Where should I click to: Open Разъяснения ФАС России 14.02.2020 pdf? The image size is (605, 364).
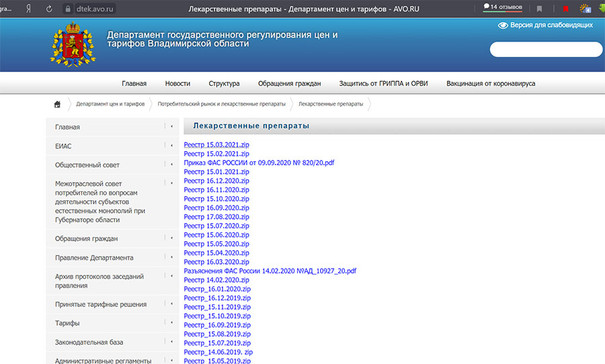click(x=270, y=271)
